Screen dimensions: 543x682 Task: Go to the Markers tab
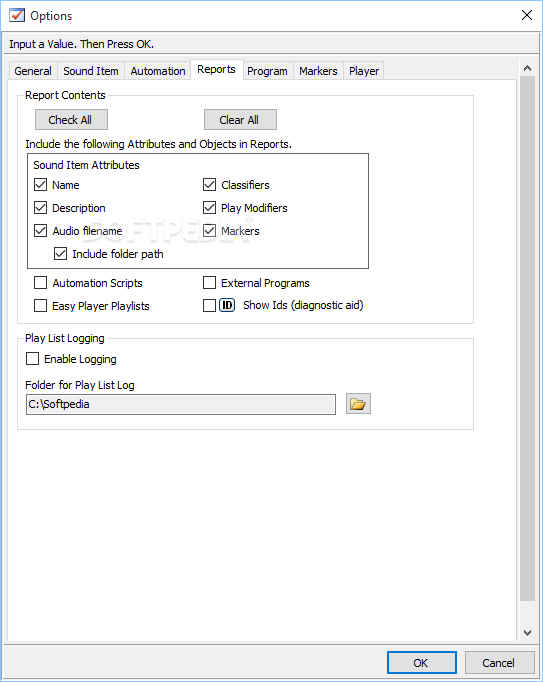pyautogui.click(x=318, y=71)
